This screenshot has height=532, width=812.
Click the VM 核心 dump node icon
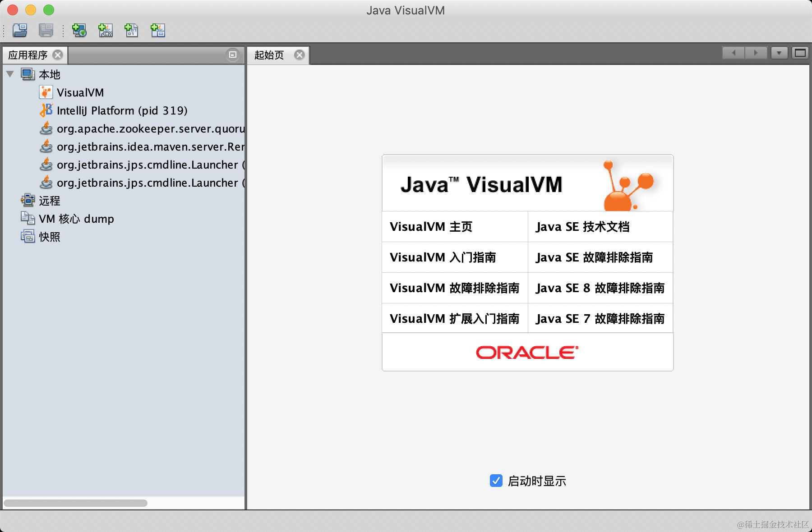click(x=28, y=218)
